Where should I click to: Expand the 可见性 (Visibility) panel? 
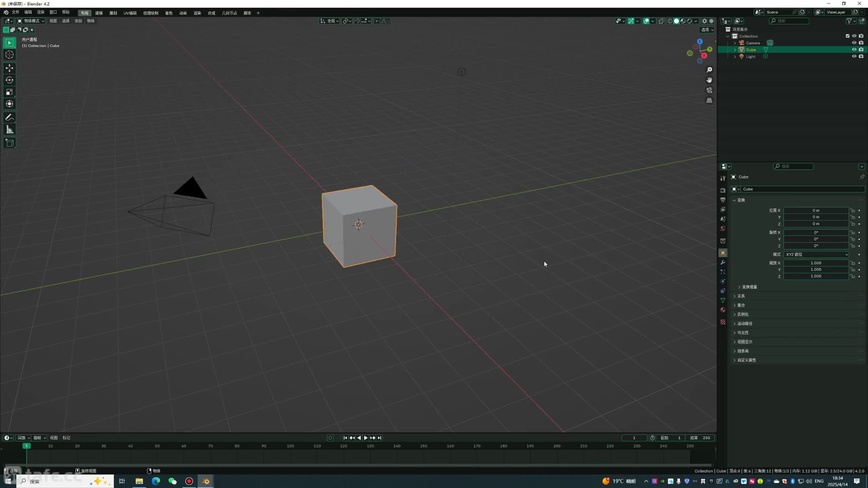coord(743,333)
